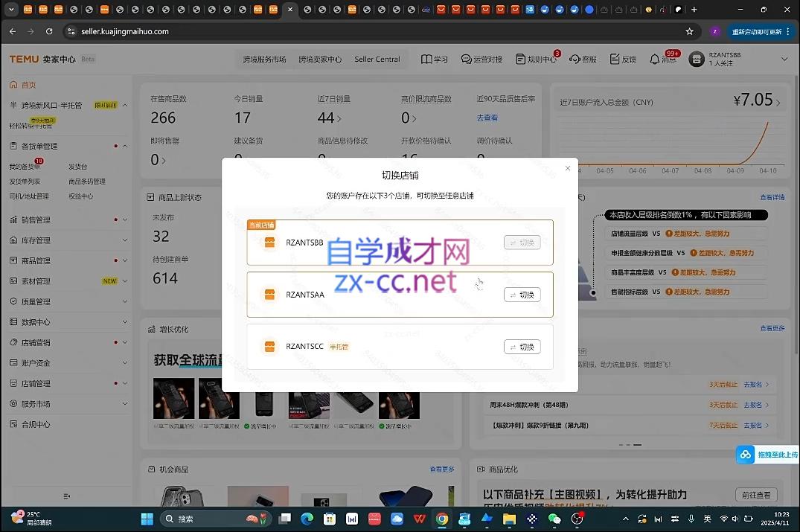Reload the page with refresh icon

(x=49, y=31)
